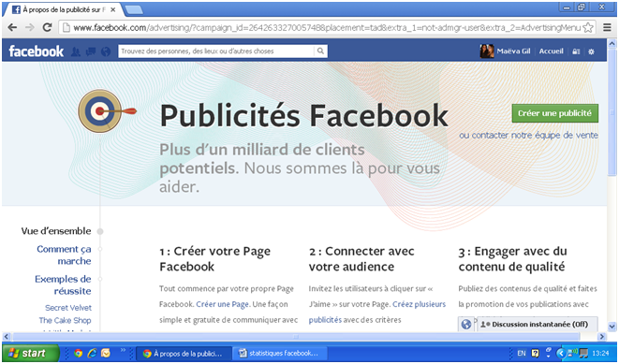Open privacy shortcuts lock icon
This screenshot has width=619, height=364.
576,51
